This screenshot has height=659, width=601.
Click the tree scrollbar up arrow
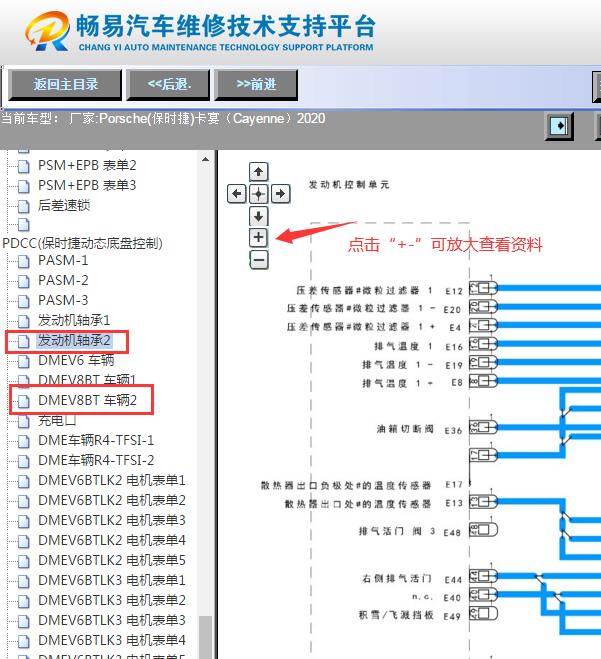point(206,159)
